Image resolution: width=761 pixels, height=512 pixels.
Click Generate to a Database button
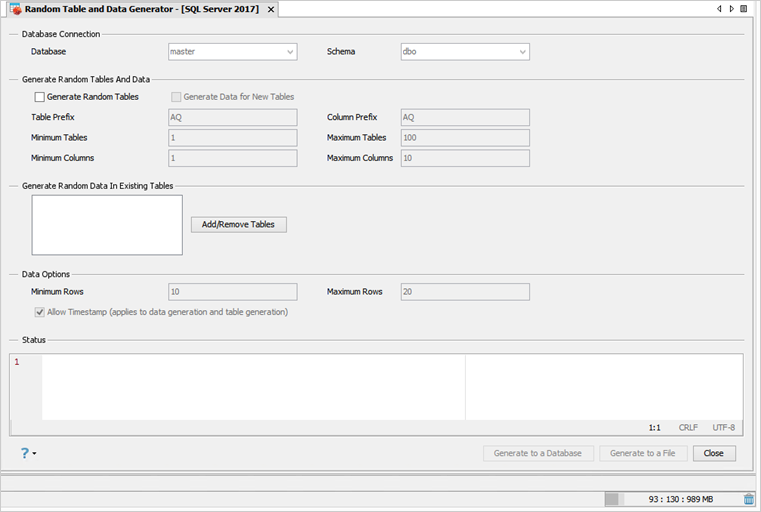(538, 453)
